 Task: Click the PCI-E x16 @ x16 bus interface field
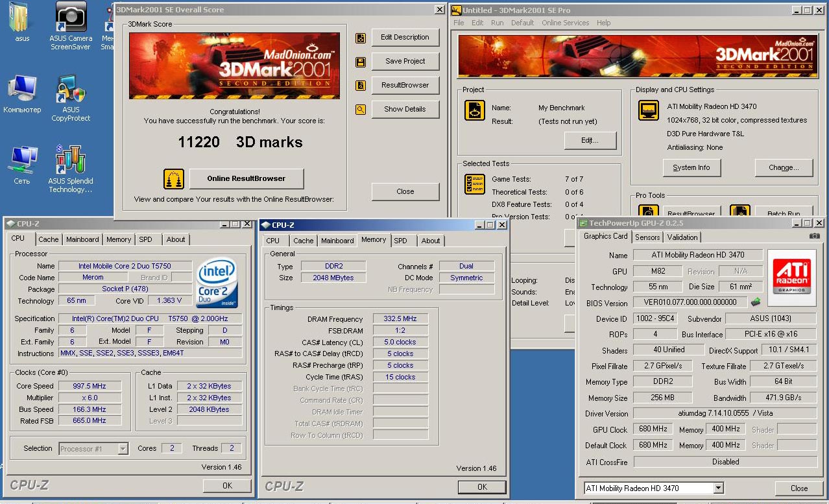click(x=771, y=334)
